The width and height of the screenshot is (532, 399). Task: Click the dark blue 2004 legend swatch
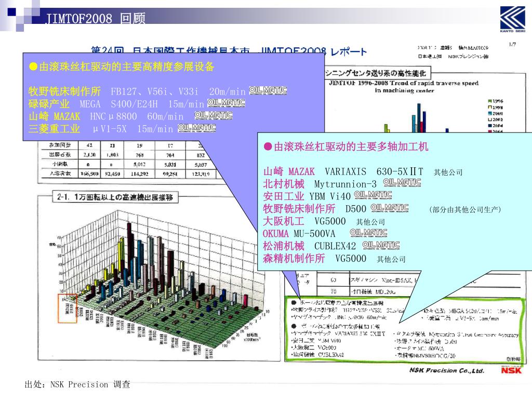(490, 126)
